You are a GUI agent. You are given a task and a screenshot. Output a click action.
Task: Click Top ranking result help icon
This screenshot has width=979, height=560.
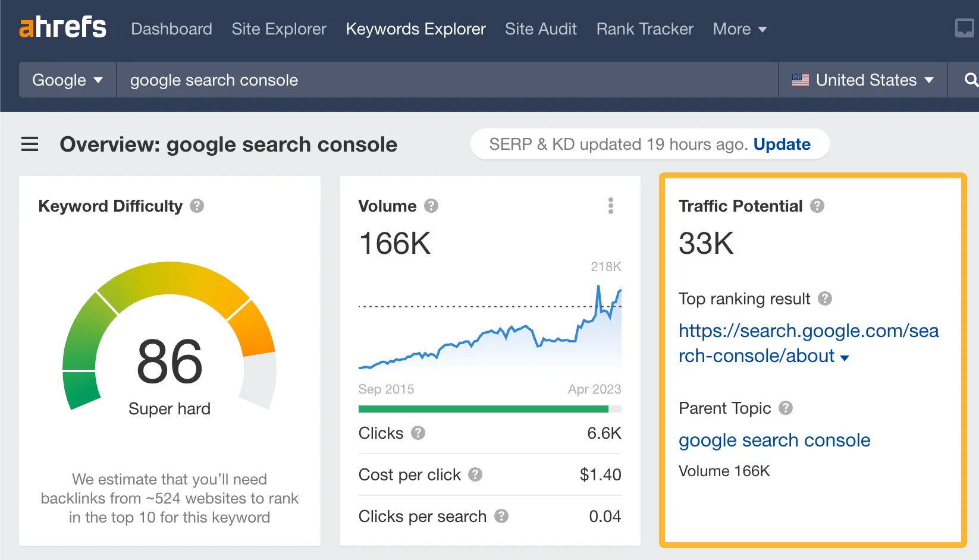(x=824, y=298)
